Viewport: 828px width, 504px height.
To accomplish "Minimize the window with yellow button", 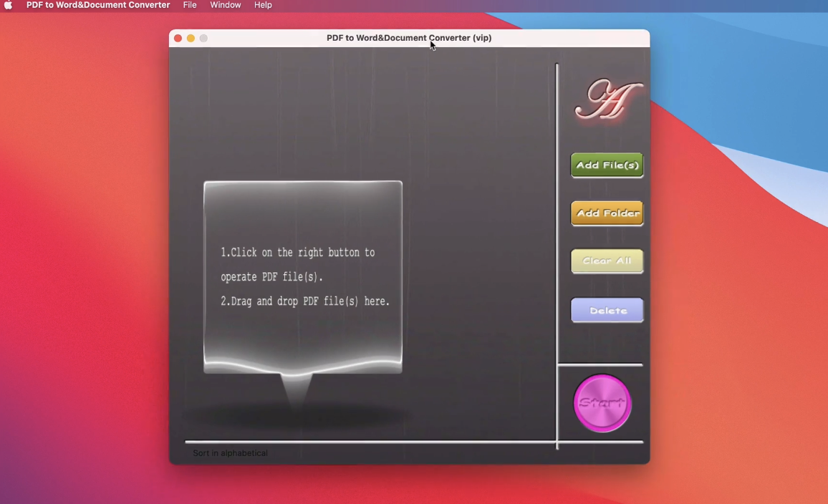I will click(191, 38).
